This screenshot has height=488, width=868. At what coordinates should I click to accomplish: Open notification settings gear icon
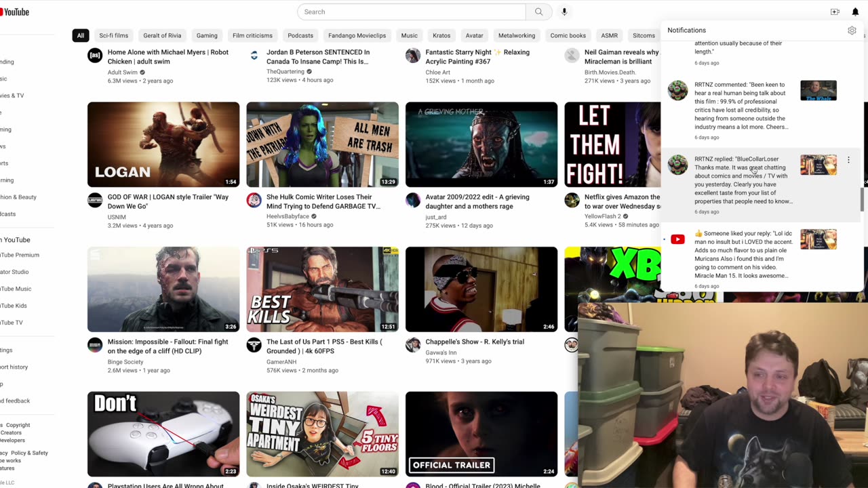852,30
